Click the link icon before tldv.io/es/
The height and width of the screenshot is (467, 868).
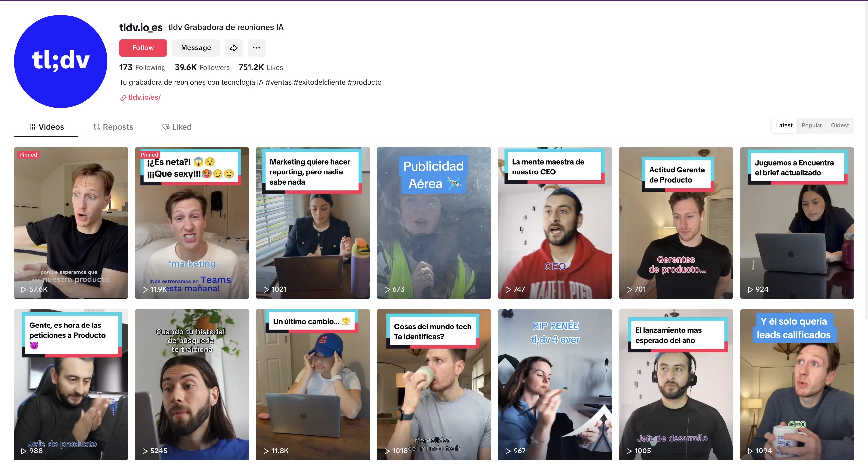click(x=123, y=98)
